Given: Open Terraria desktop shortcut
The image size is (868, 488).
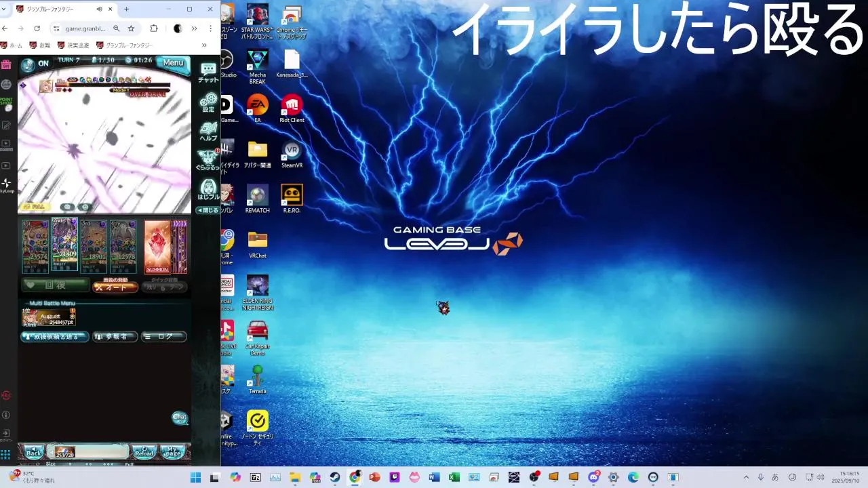Looking at the screenshot, I should [x=258, y=380].
